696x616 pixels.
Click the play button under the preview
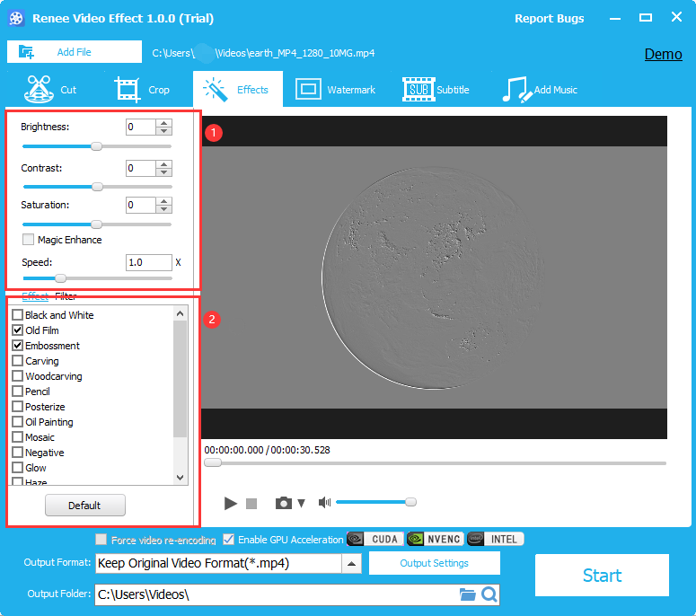tap(231, 504)
